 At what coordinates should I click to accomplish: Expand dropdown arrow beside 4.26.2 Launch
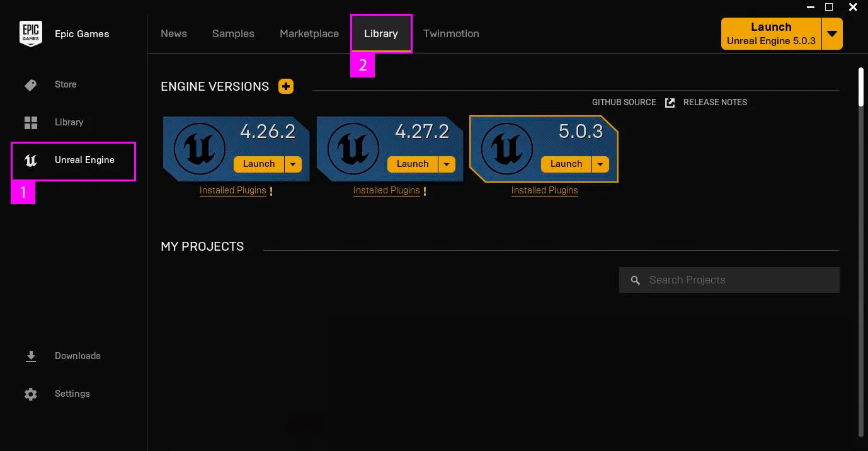tap(293, 164)
